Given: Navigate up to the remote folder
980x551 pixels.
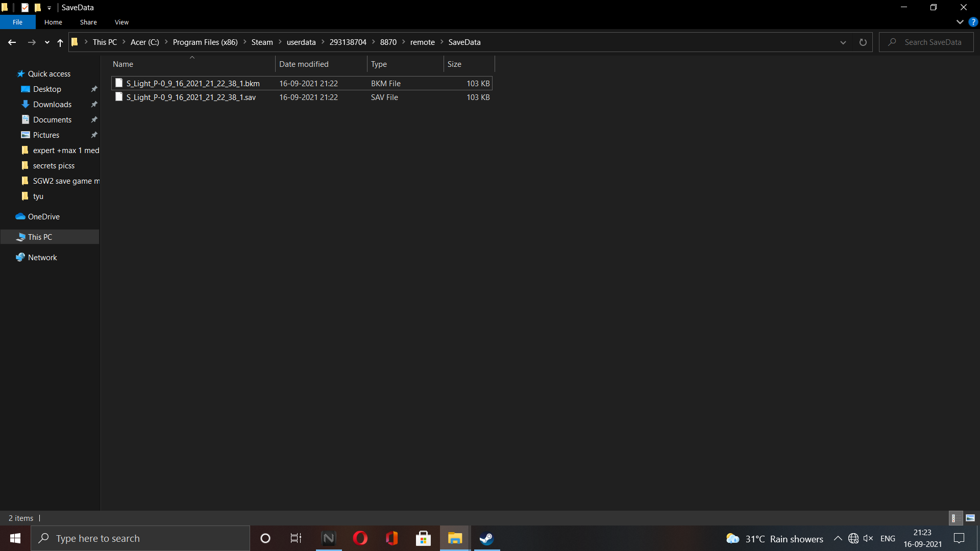Looking at the screenshot, I should (60, 42).
